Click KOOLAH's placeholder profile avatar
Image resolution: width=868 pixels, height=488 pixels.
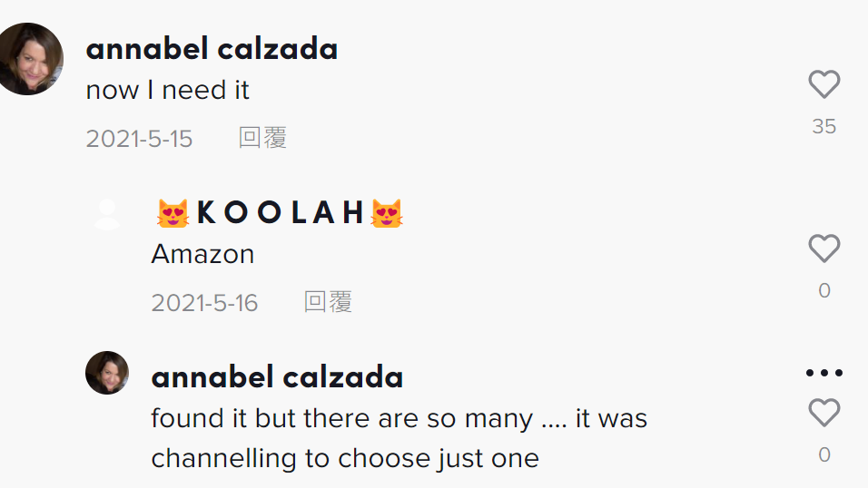click(x=107, y=214)
